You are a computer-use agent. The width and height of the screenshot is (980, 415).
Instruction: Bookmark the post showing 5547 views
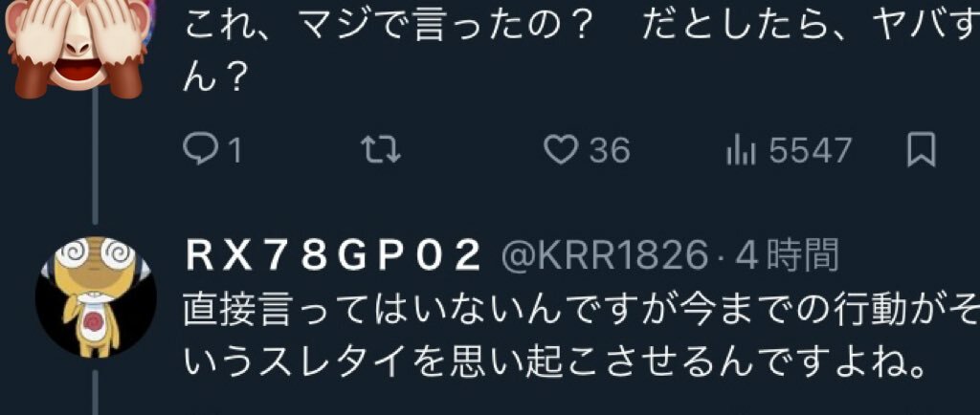pyautogui.click(x=922, y=150)
